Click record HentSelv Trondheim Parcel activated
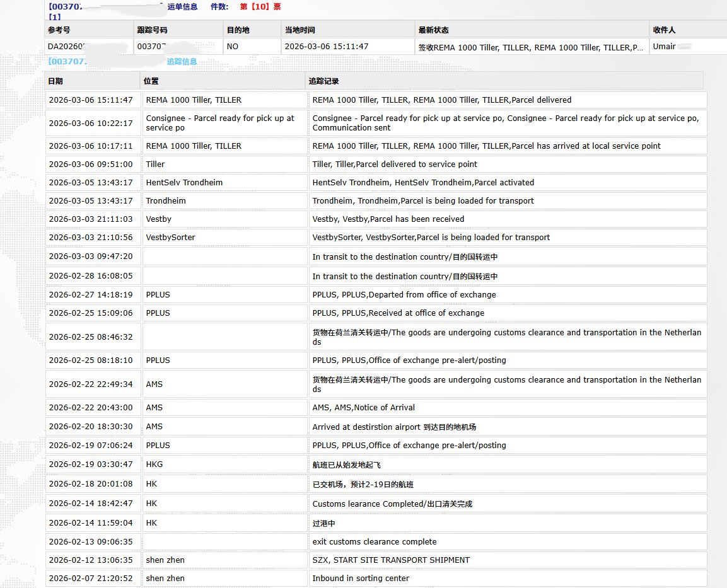 508,183
